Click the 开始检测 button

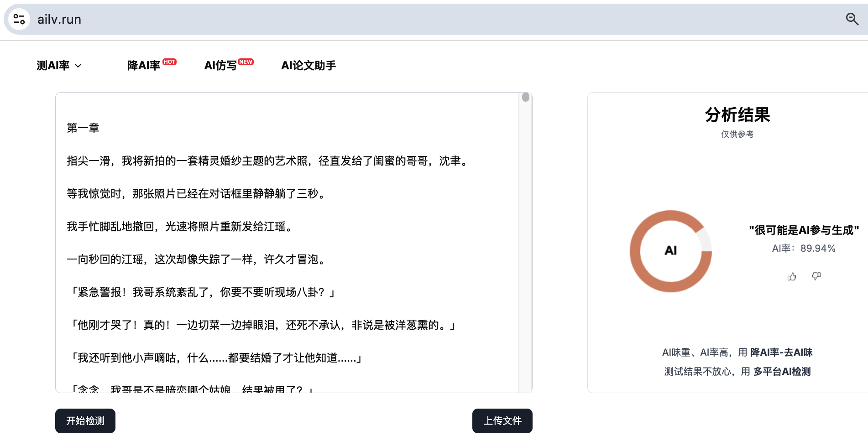(85, 421)
